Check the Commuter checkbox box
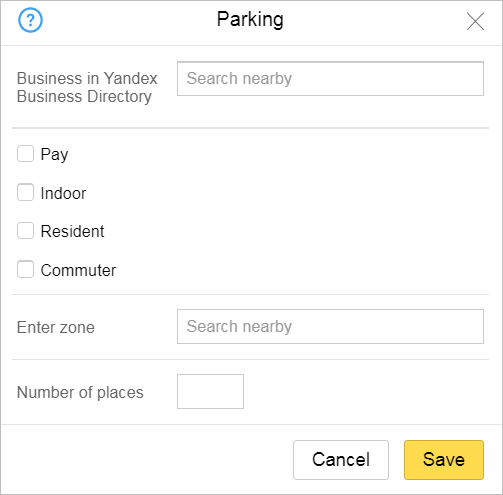Viewport: 503px width, 495px height. (25, 269)
